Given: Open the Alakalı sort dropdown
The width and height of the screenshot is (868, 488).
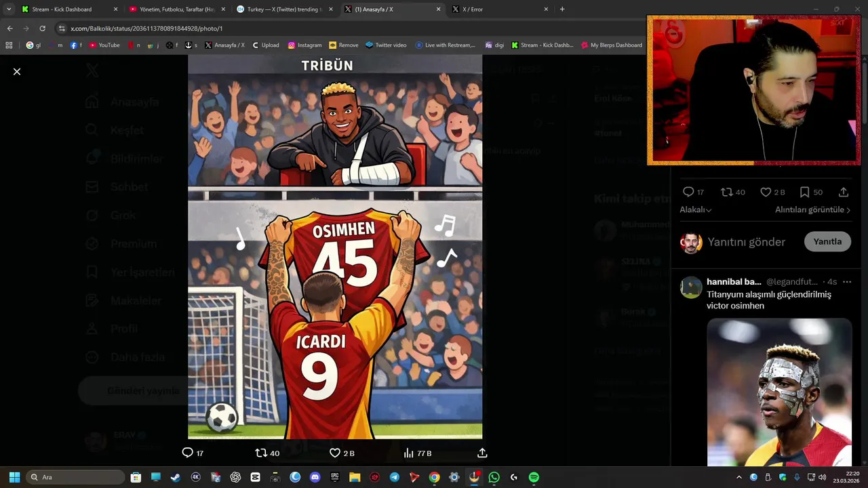Looking at the screenshot, I should pos(696,210).
